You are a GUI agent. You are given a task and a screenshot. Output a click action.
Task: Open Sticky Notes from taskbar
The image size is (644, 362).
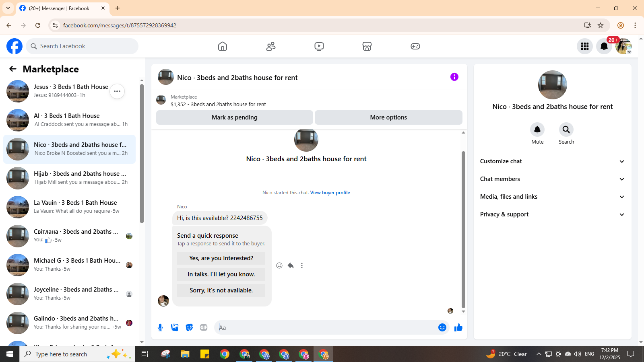point(205,354)
